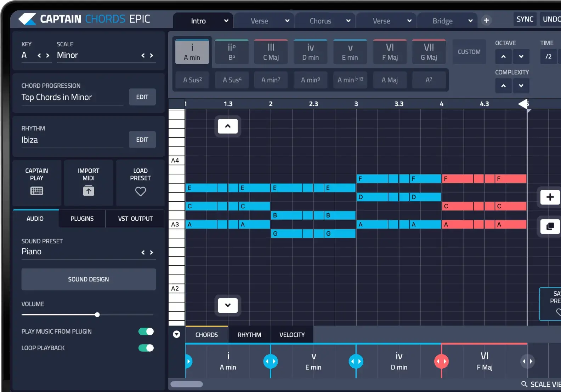Click the Import MIDI upload icon
561x392 pixels.
(89, 191)
